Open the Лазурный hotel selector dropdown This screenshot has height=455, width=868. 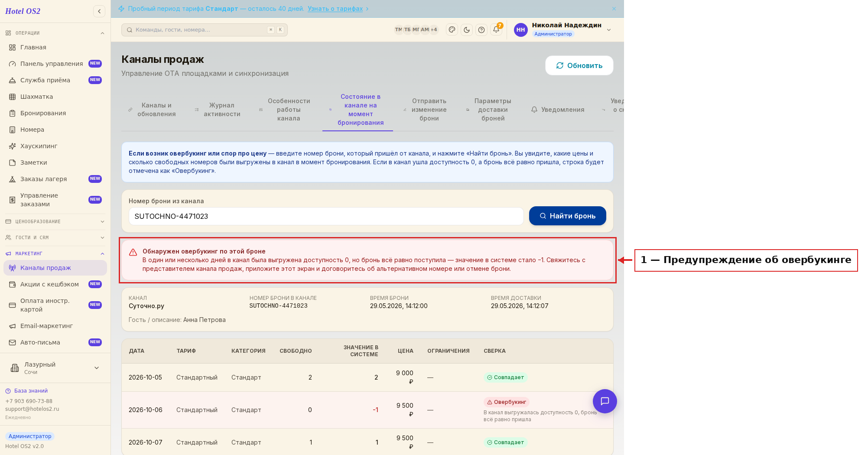tap(55, 368)
